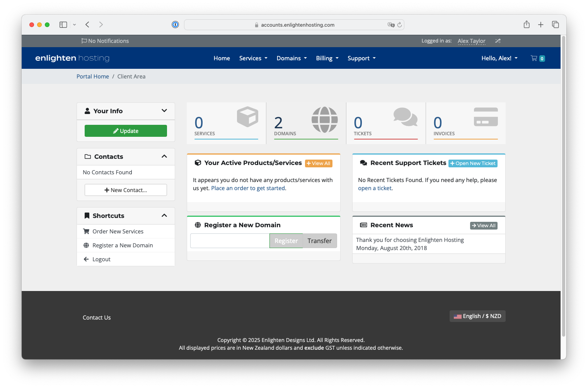Click Open New Ticket button

(x=473, y=163)
